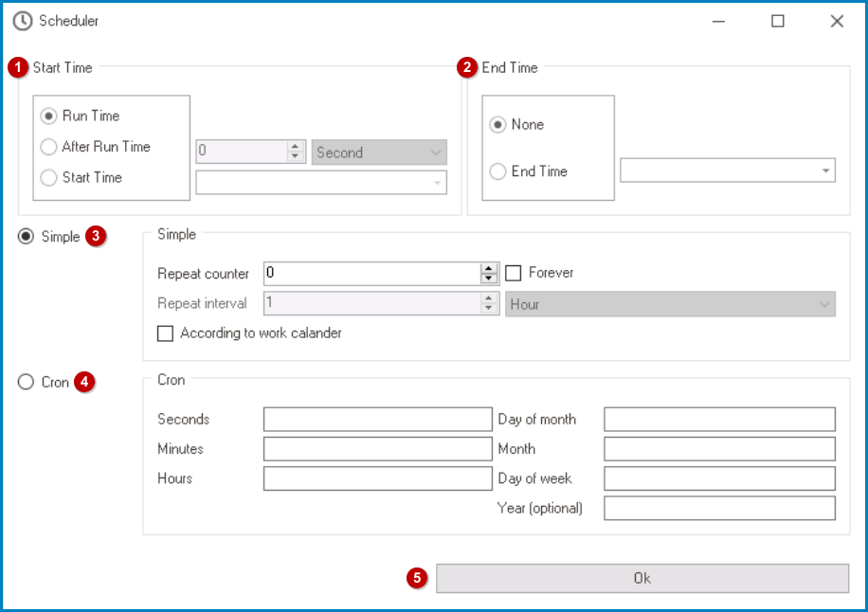868x612 pixels.
Task: Select the "Start Time" option
Action: [48, 177]
